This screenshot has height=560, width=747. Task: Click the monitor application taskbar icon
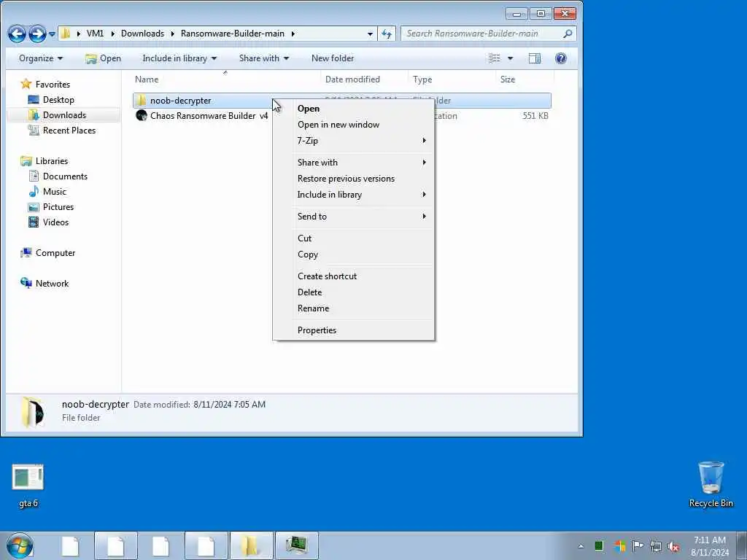tap(296, 545)
